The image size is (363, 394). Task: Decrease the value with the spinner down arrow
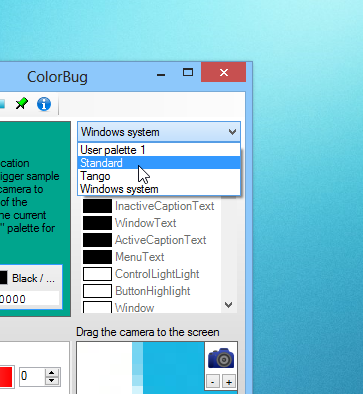point(52,381)
